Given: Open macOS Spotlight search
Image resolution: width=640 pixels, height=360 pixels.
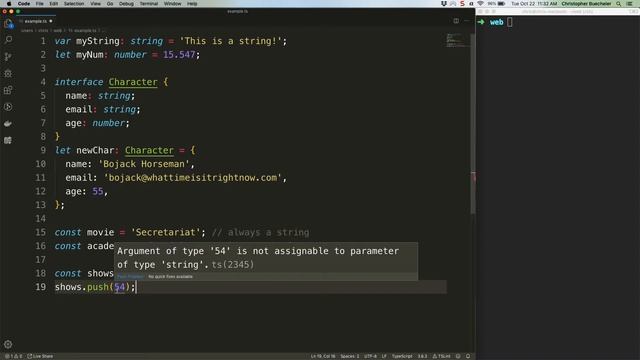Looking at the screenshot, I should point(619,4).
